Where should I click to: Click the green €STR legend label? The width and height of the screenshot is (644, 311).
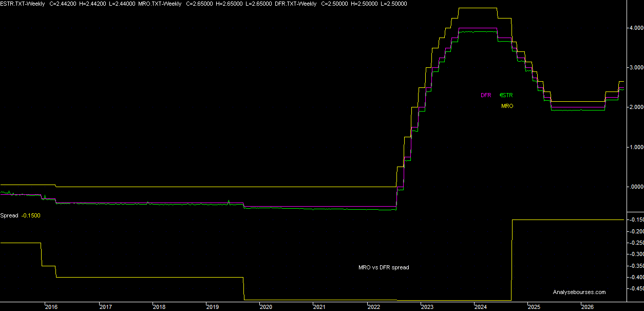[506, 95]
